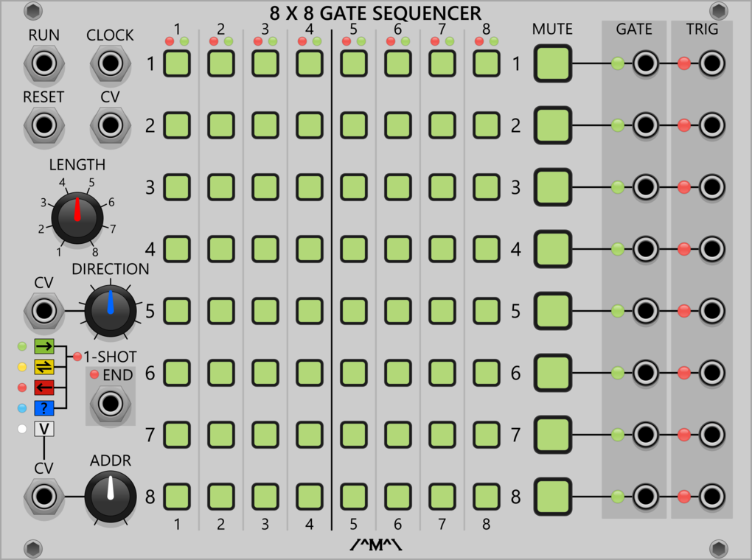Viewport: 752px width, 560px height.
Task: Click the row 7 GATE output jack
Action: [x=646, y=435]
